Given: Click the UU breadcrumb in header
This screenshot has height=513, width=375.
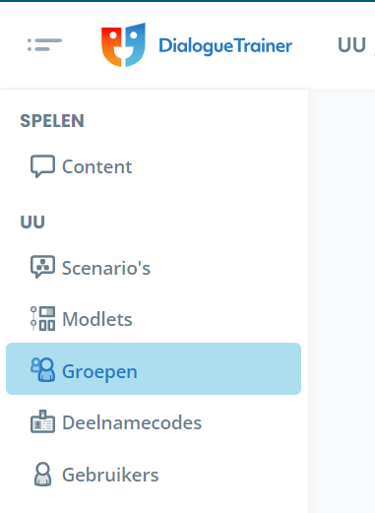Looking at the screenshot, I should pyautogui.click(x=352, y=45).
